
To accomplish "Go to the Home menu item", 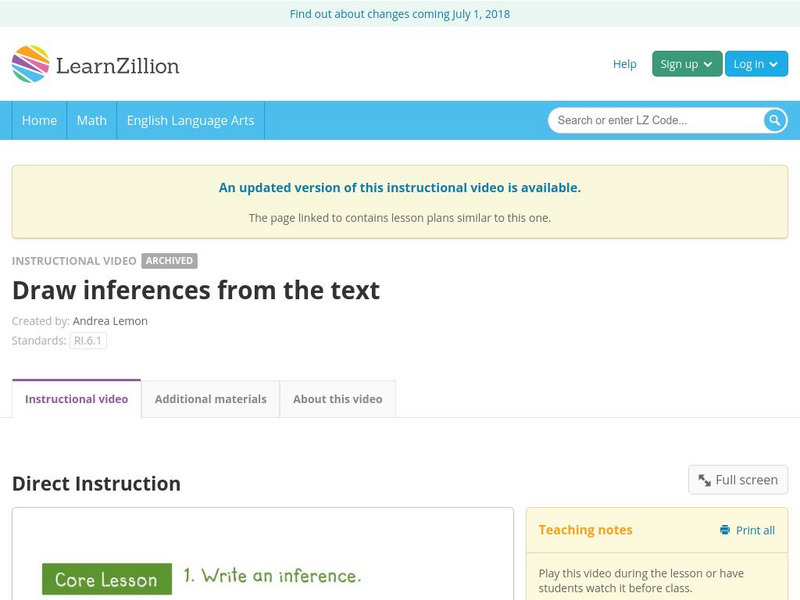I will 39,120.
